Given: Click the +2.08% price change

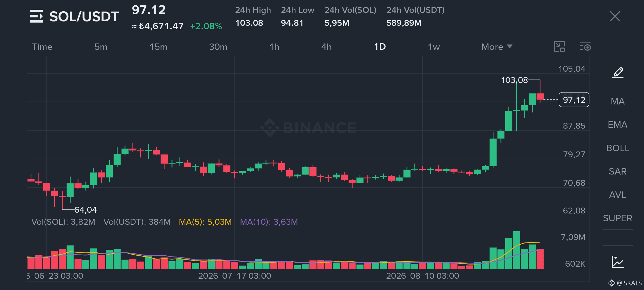Looking at the screenshot, I should click(x=206, y=26).
